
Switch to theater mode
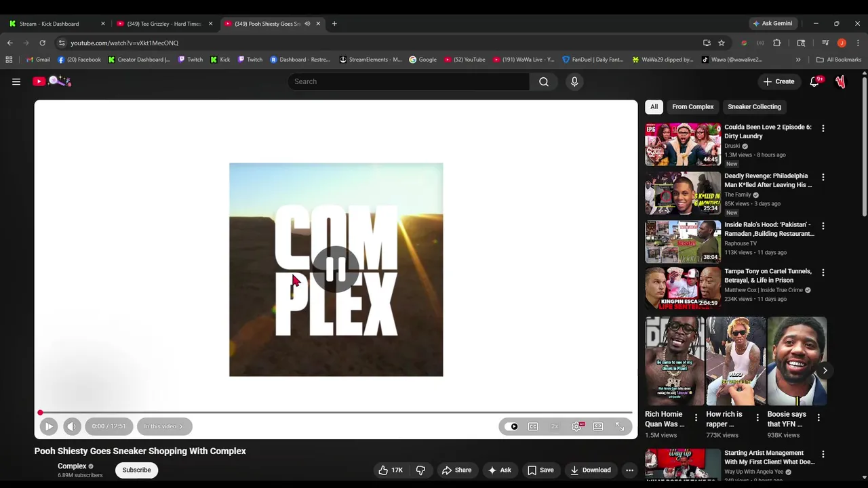coord(598,426)
